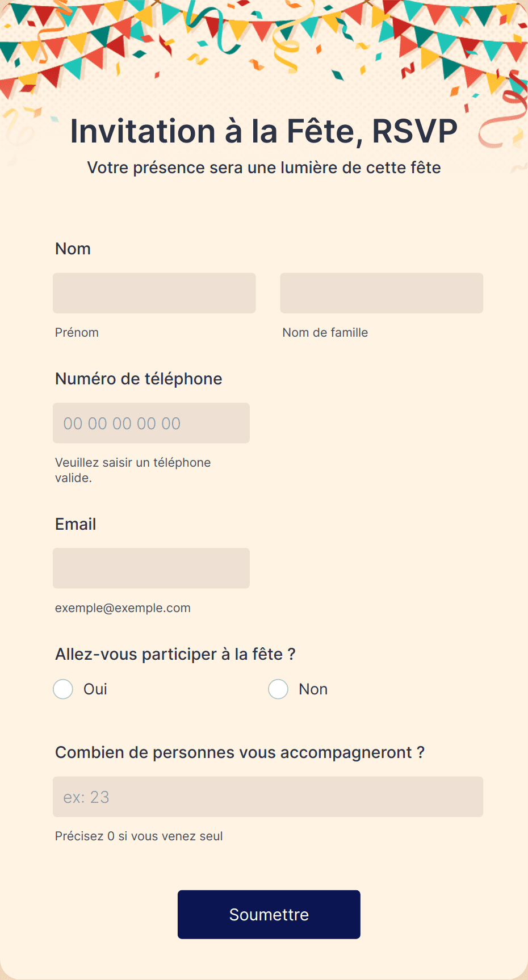Click the Nom de famille input field

382,293
